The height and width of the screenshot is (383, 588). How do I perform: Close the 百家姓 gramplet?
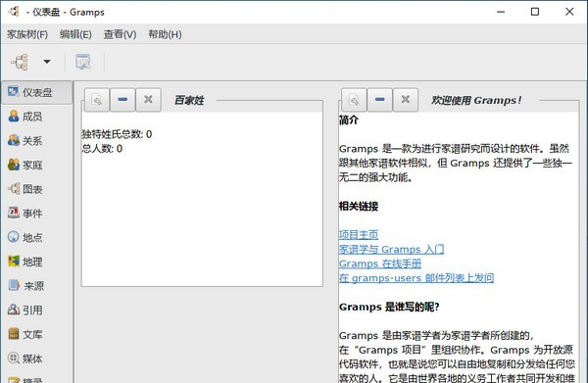point(149,100)
